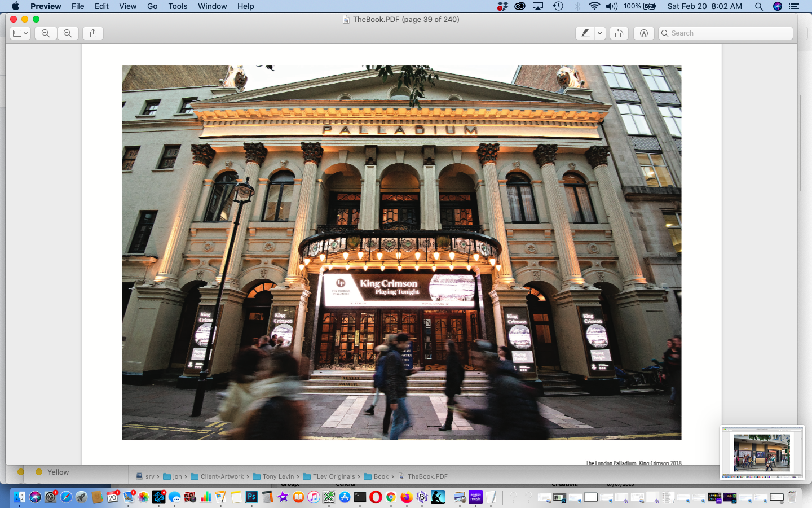Open the Time Machine menu bar icon
This screenshot has width=812, height=508.
(x=558, y=6)
